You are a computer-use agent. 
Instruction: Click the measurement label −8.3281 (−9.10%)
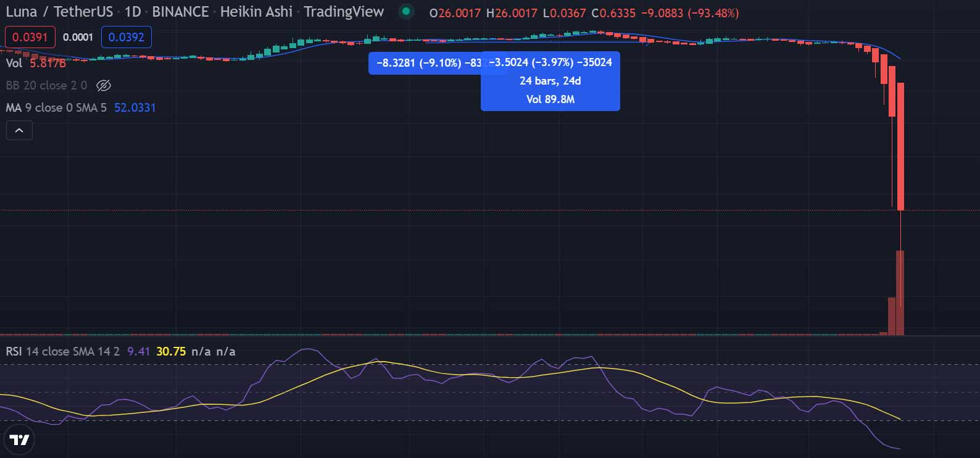tap(425, 63)
